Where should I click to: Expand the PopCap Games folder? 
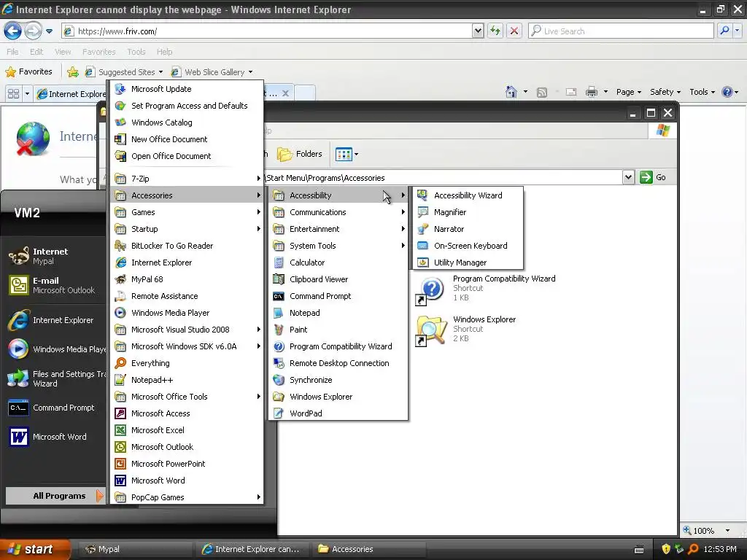(187, 497)
